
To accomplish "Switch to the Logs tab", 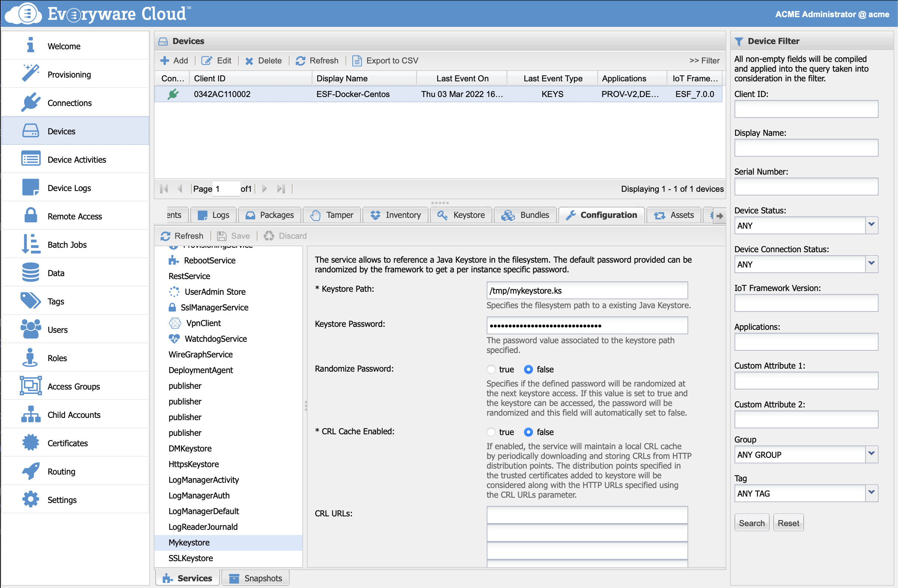I will (213, 215).
